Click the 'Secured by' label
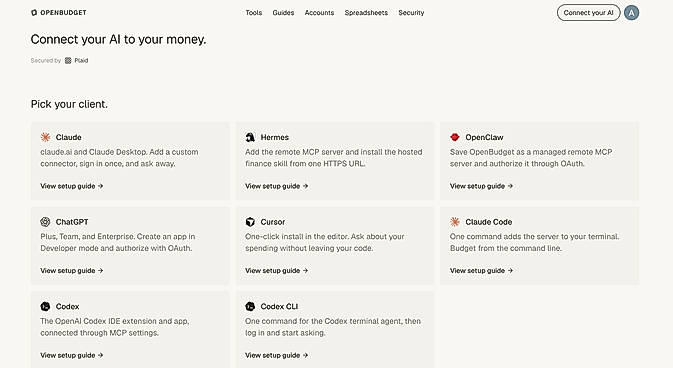This screenshot has width=673, height=368. [45, 61]
